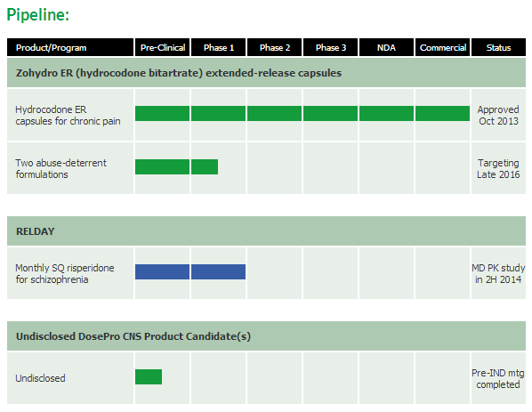Click the Undisclosed product row label
The height and width of the screenshot is (412, 532).
40,378
